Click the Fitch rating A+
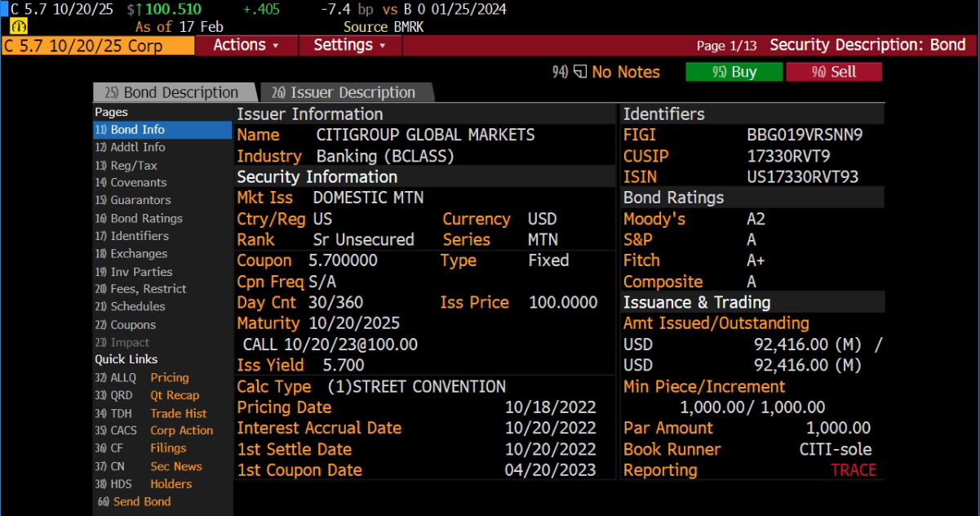The image size is (980, 516). [756, 261]
